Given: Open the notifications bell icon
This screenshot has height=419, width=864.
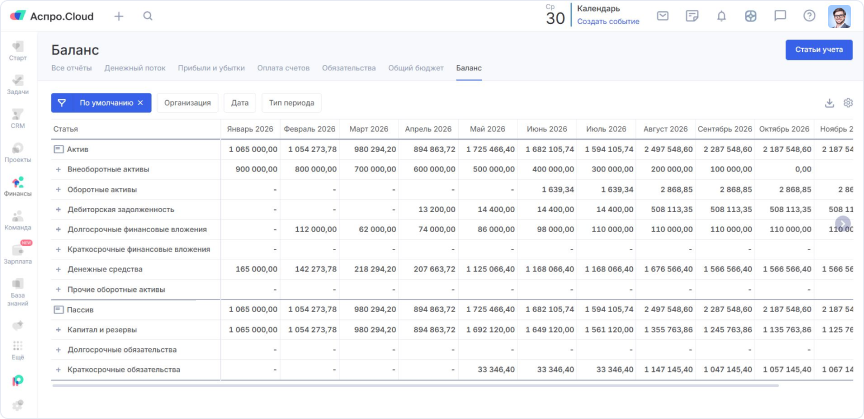Looking at the screenshot, I should [x=721, y=16].
